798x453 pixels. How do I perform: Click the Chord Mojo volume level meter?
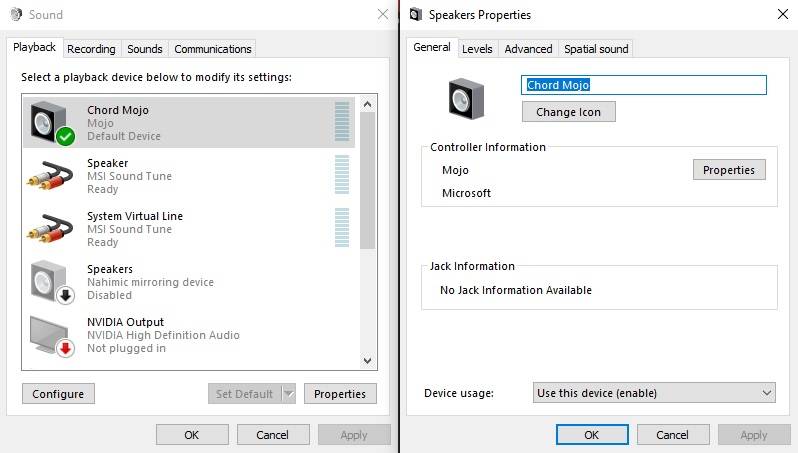342,122
